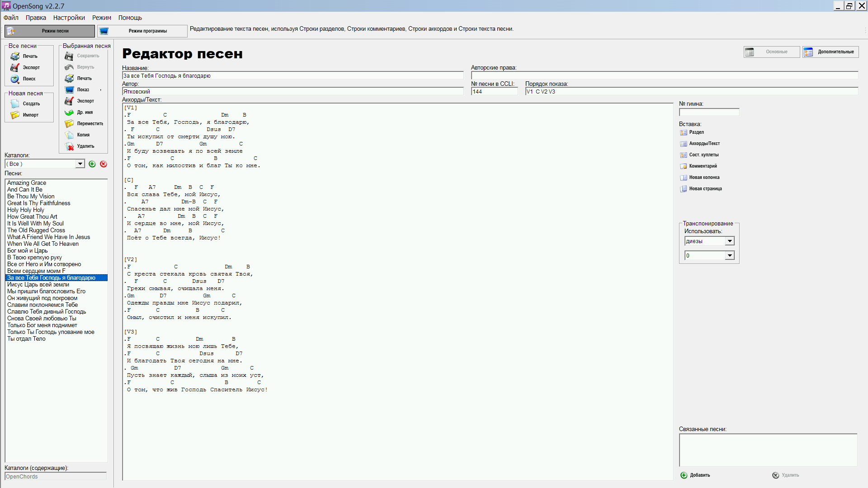Open the Помощь menu
The width and height of the screenshot is (868, 488).
point(130,18)
